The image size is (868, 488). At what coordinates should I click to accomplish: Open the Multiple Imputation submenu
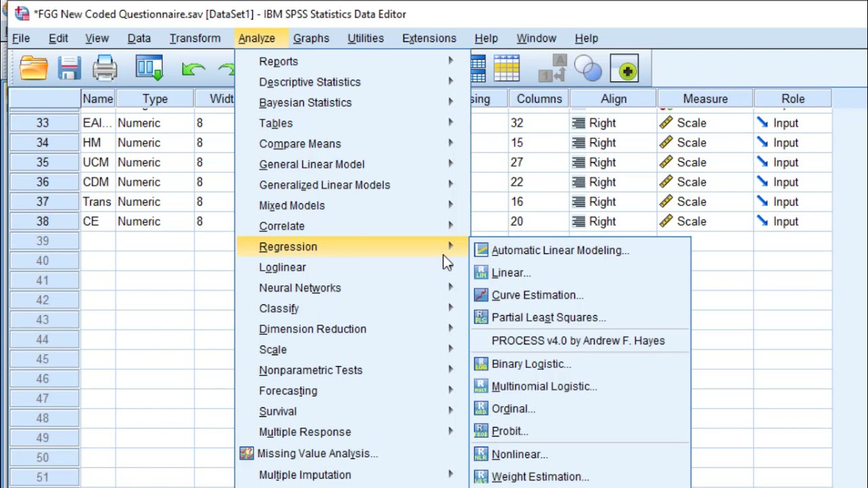tap(353, 474)
